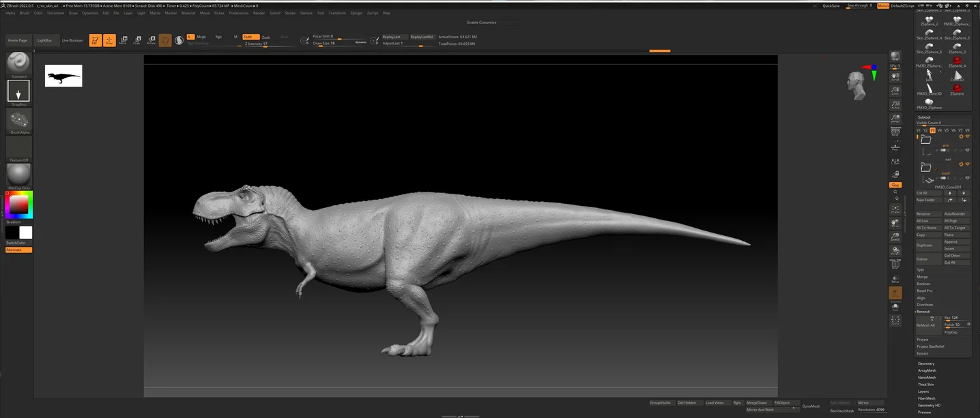Open the Zplugin menu
The image size is (980, 418).
click(356, 13)
